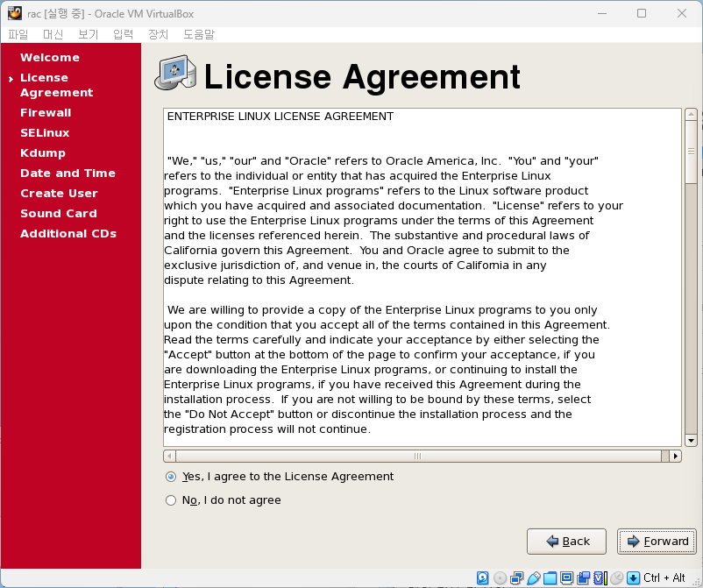Screen dimensions: 703x588
Task: Click Sound Card in the sidebar
Action: click(58, 213)
